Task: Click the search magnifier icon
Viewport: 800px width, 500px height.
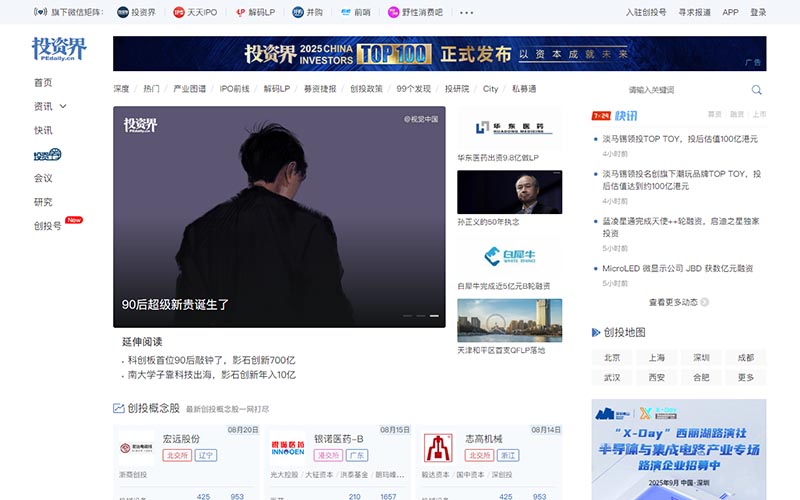Action: point(756,90)
